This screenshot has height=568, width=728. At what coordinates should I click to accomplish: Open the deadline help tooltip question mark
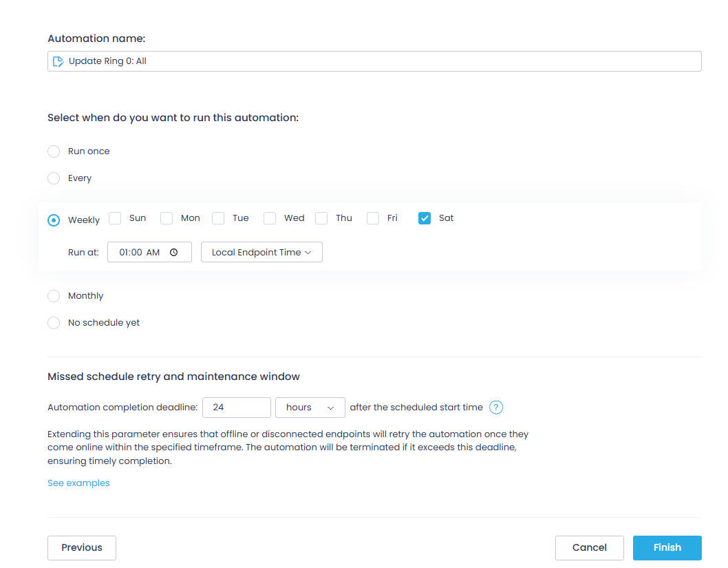(496, 408)
